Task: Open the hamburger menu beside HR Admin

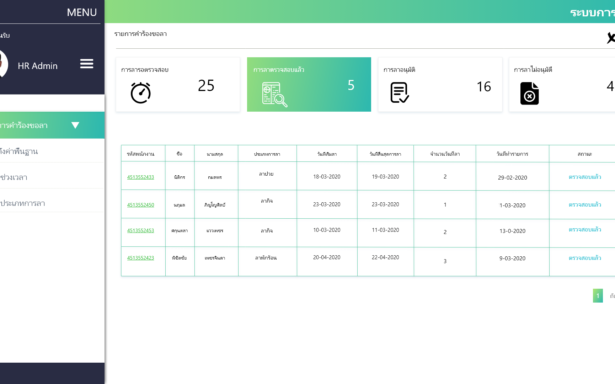Action: pyautogui.click(x=87, y=64)
